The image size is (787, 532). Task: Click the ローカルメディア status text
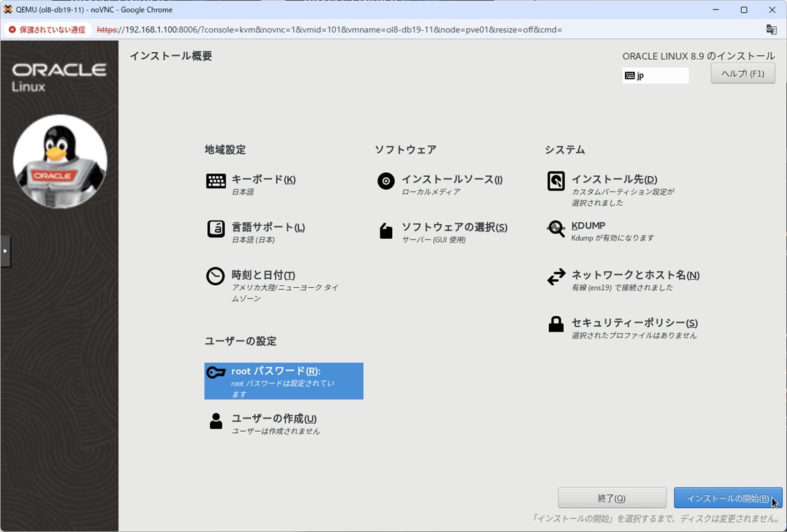(430, 192)
